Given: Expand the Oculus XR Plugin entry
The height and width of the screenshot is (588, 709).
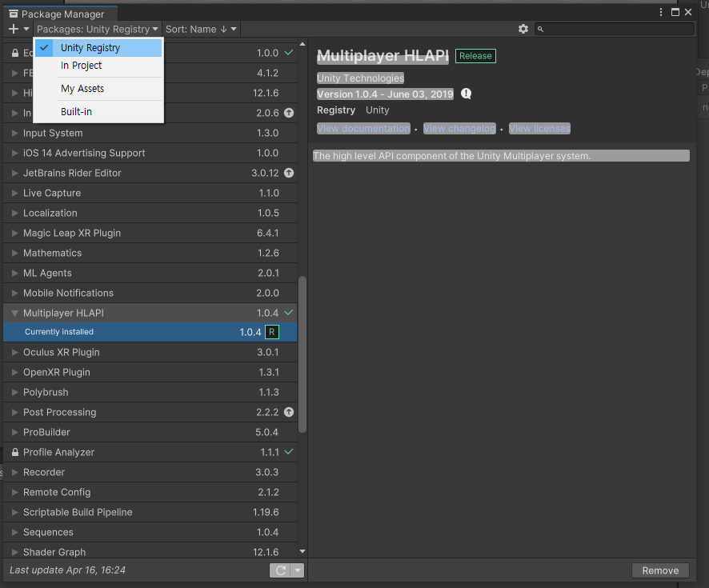Looking at the screenshot, I should click(x=14, y=352).
